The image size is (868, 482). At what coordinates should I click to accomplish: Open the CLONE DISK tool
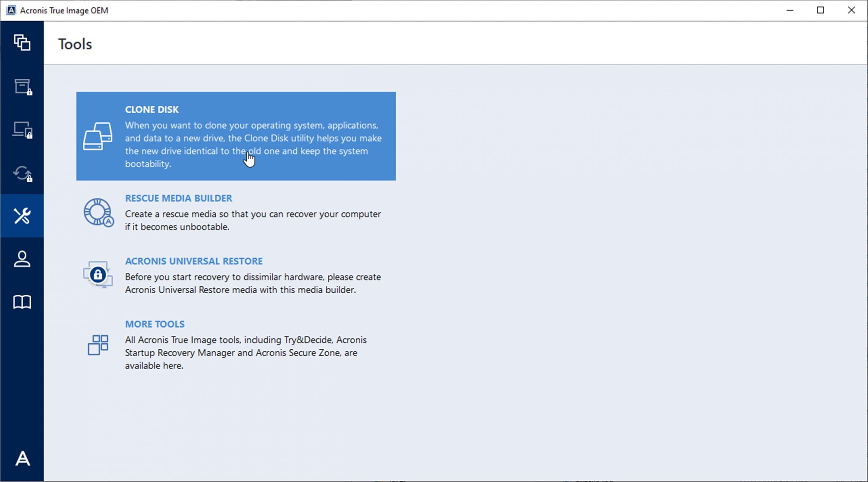[x=236, y=136]
